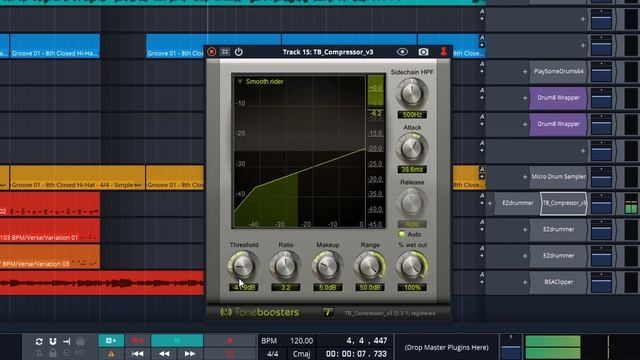
Task: Toggle the loop icon in the transport
Action: pyautogui.click(x=39, y=341)
